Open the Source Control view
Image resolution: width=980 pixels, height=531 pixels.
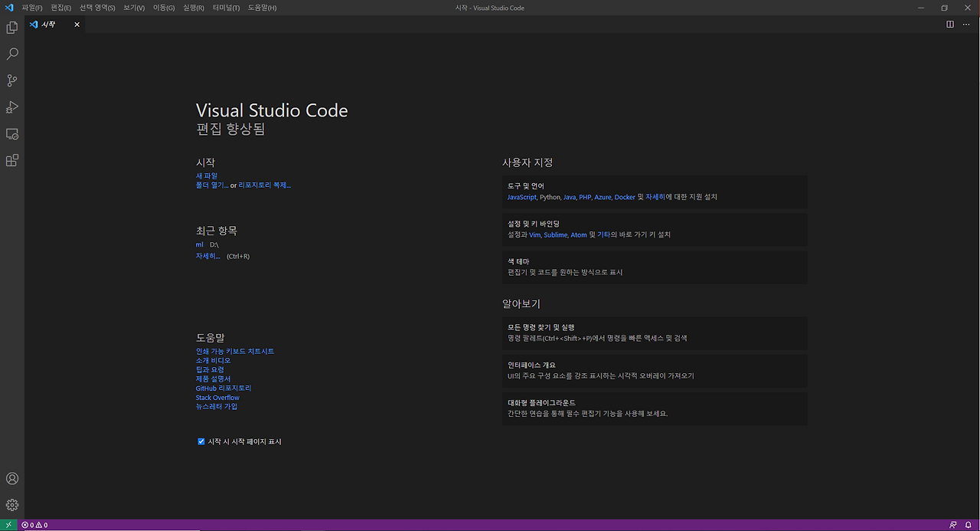(x=11, y=80)
